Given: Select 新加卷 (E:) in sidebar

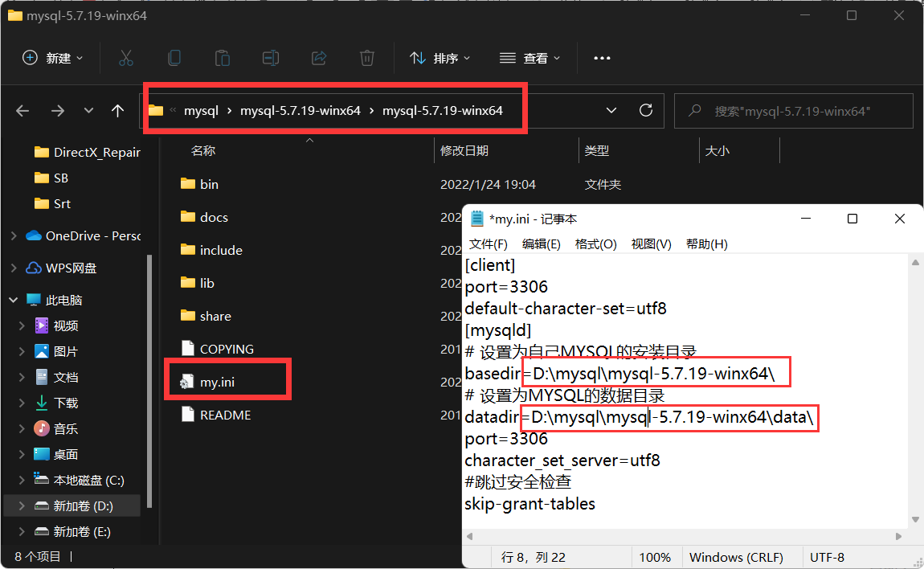Looking at the screenshot, I should point(72,532).
